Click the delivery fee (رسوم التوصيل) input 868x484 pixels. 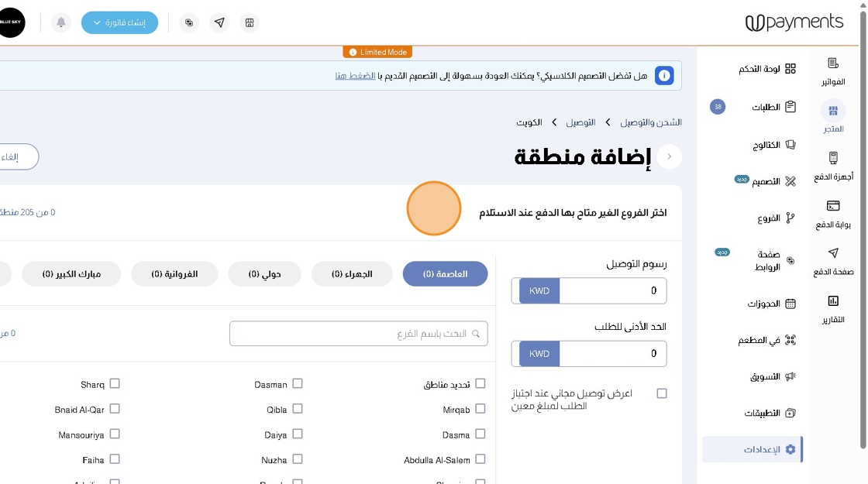(x=613, y=291)
